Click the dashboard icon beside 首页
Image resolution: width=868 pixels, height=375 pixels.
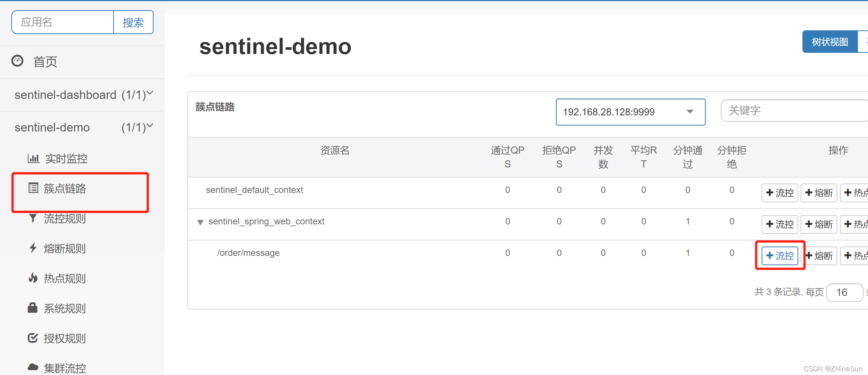pos(18,61)
